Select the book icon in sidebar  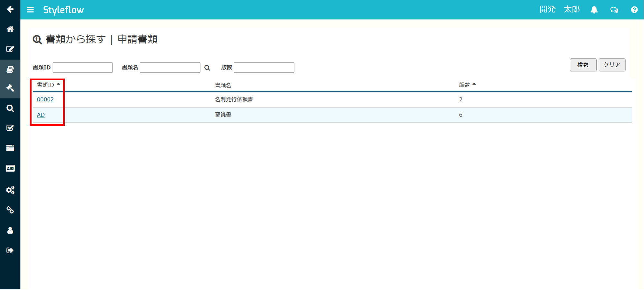(10, 69)
